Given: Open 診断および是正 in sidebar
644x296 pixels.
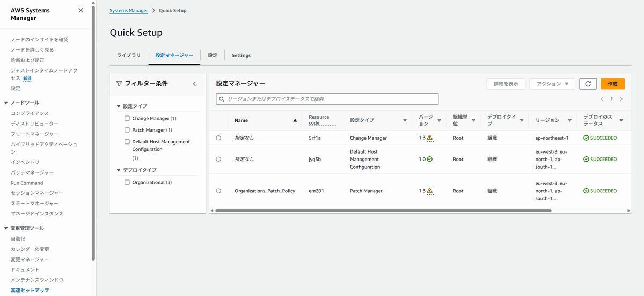Looking at the screenshot, I should tap(27, 60).
